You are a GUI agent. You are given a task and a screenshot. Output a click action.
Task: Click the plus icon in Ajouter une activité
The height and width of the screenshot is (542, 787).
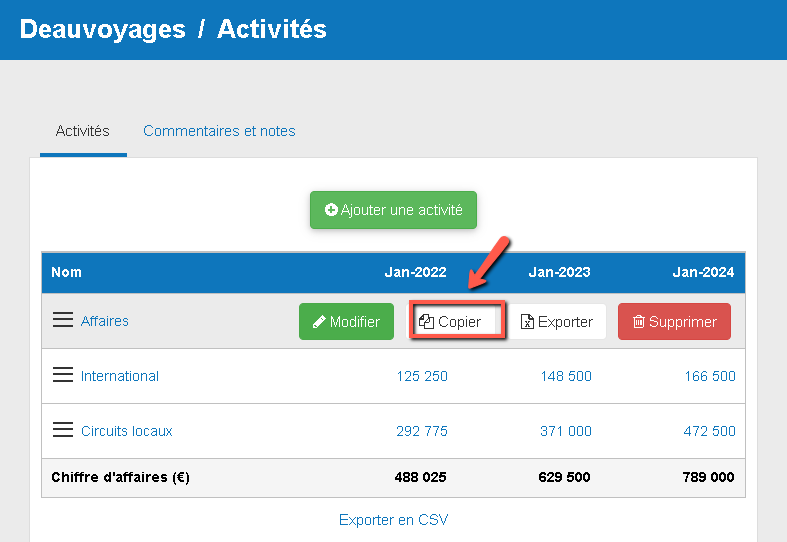[x=331, y=211]
